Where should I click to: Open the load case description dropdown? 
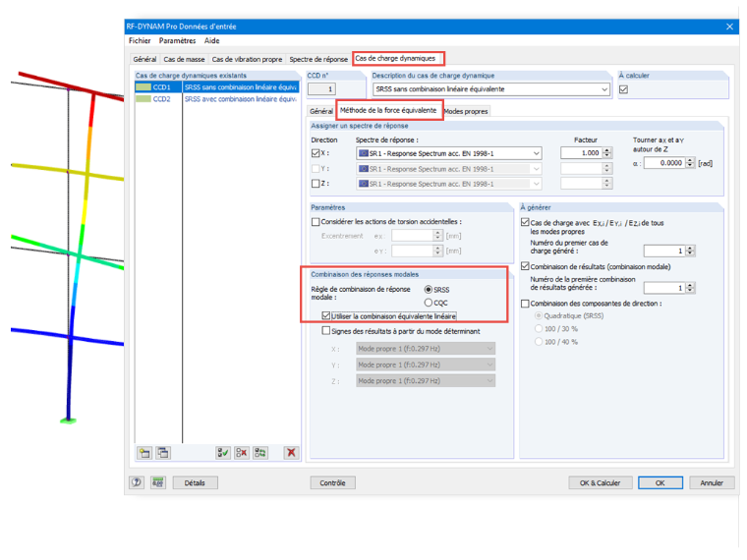604,89
